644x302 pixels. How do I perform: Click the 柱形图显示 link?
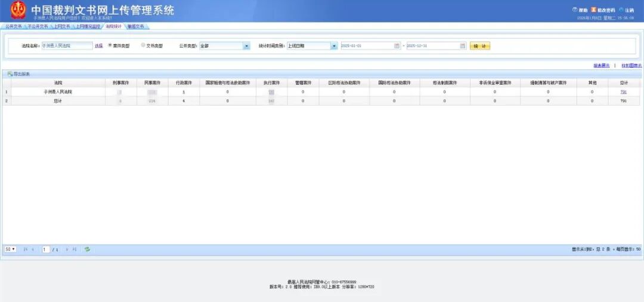[x=631, y=65]
